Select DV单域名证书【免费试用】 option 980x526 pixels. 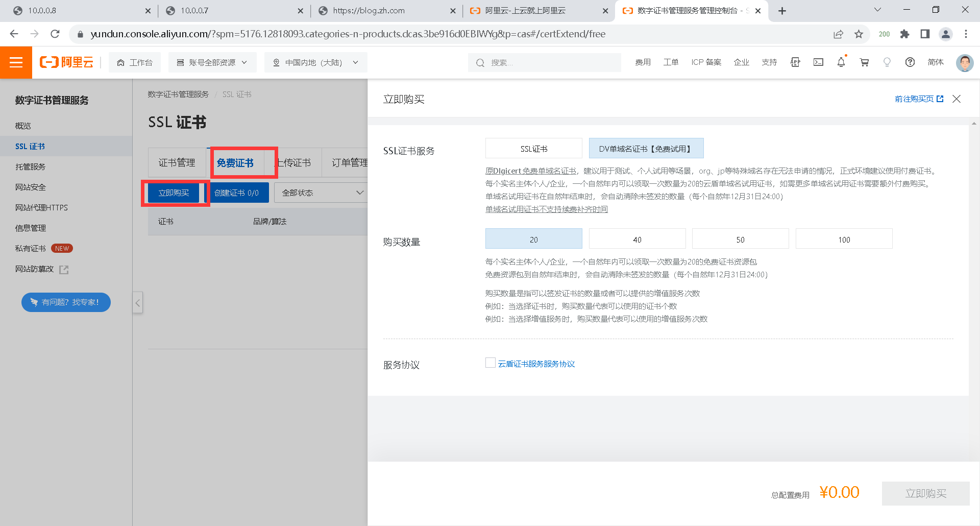(x=646, y=148)
